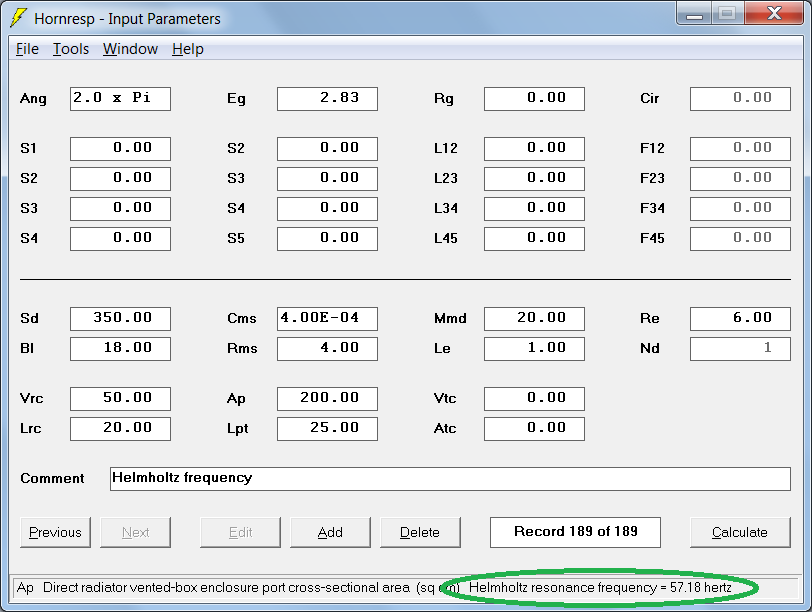This screenshot has width=812, height=612.
Task: Click the Rg input field
Action: (534, 98)
